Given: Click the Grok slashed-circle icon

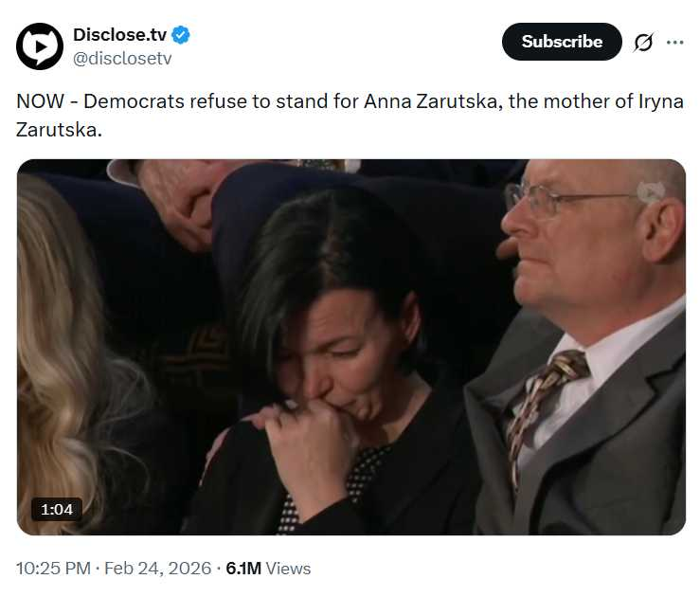Looking at the screenshot, I should tap(643, 43).
